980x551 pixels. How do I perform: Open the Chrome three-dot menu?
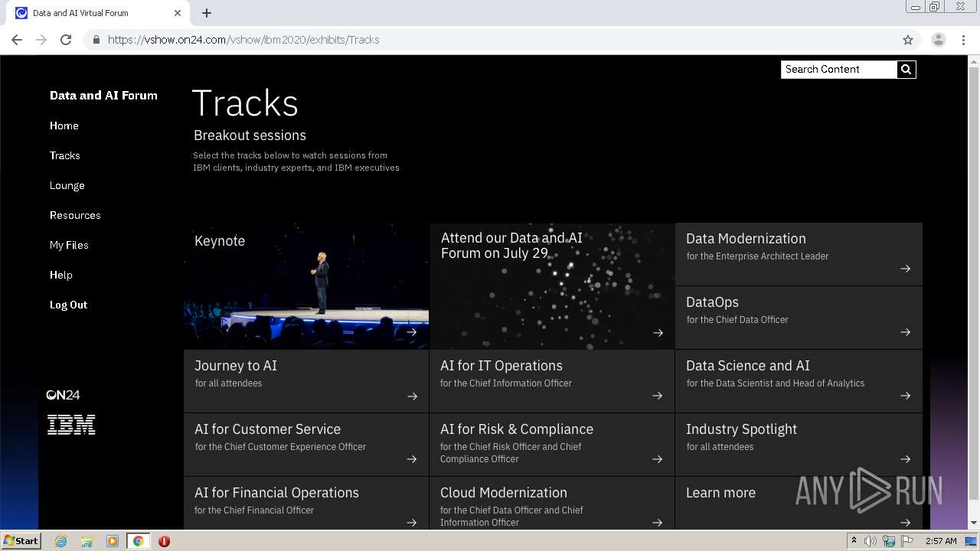pyautogui.click(x=963, y=40)
